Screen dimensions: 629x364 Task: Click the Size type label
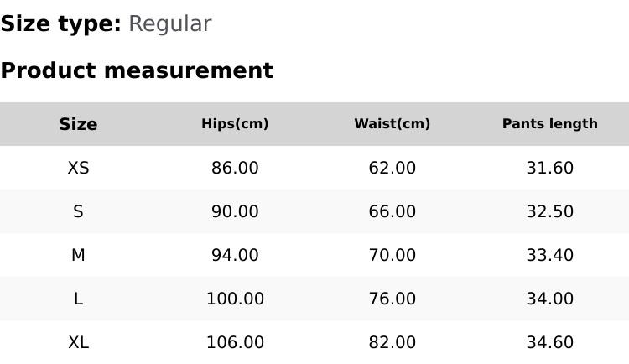[60, 24]
